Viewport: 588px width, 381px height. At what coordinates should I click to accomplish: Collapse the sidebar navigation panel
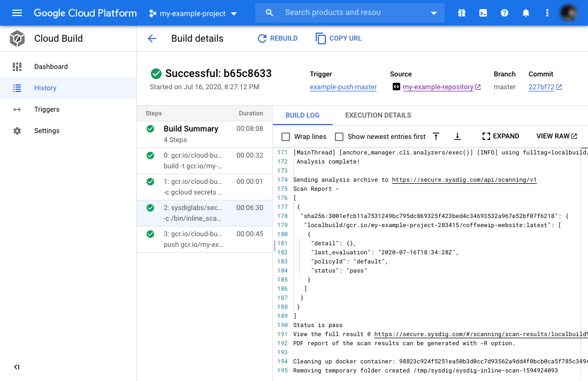(17, 367)
